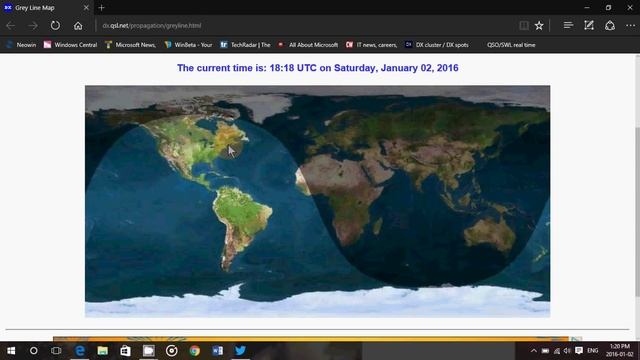The height and width of the screenshot is (360, 640).
Task: Open the Microsoft News bookmark
Action: [x=131, y=45]
